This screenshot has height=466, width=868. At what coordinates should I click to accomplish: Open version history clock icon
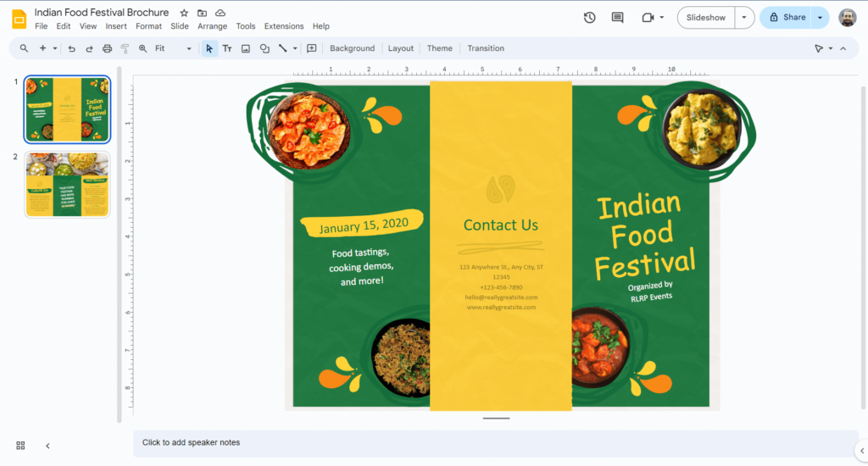[590, 17]
